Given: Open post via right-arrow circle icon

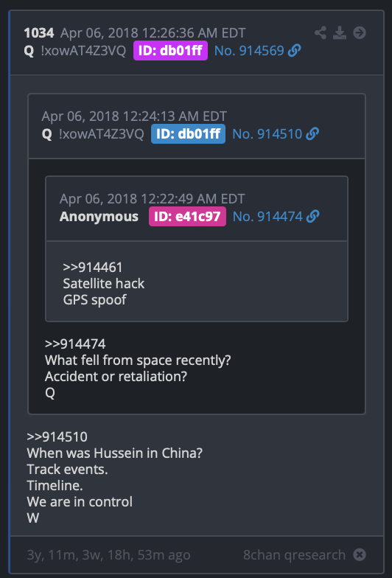Looking at the screenshot, I should [x=360, y=33].
